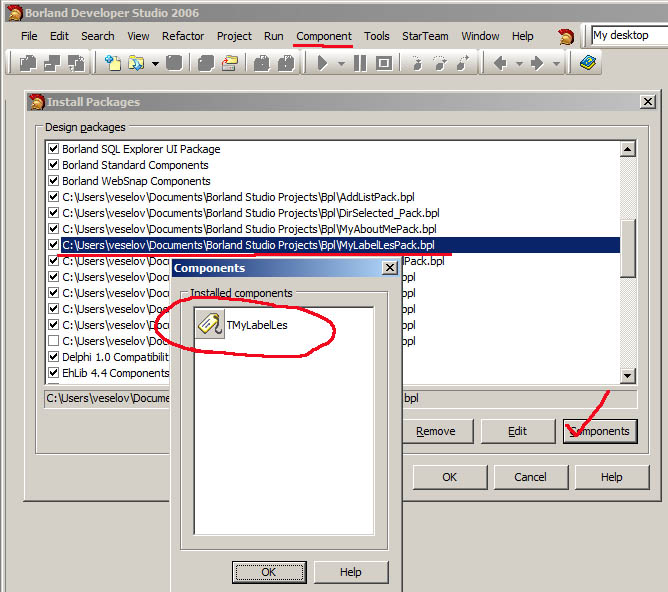This screenshot has height=592, width=668.
Task: Click Help in Install Packages dialog
Action: 612,477
